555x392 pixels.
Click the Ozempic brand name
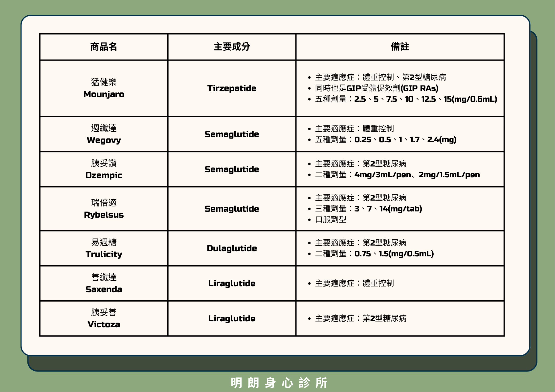coord(104,175)
